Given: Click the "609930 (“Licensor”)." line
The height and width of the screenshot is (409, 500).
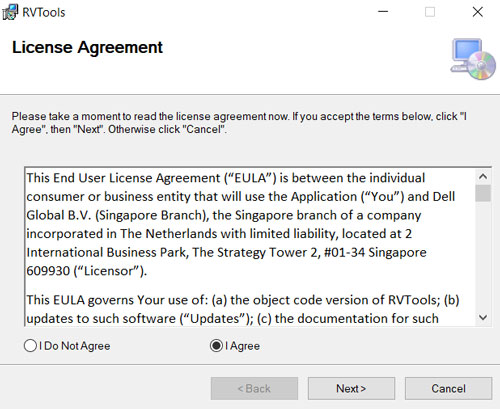Looking at the screenshot, I should point(87,271).
